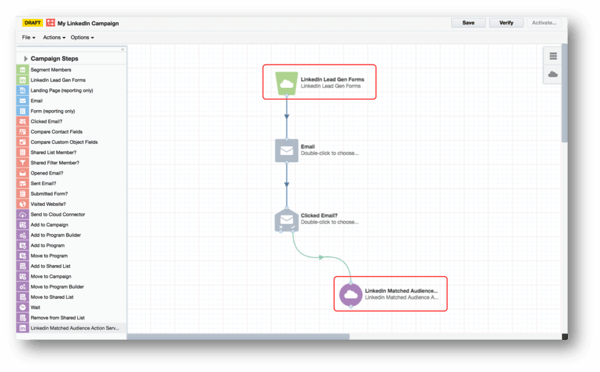600x372 pixels.
Task: Open the Actions menu
Action: pos(54,38)
